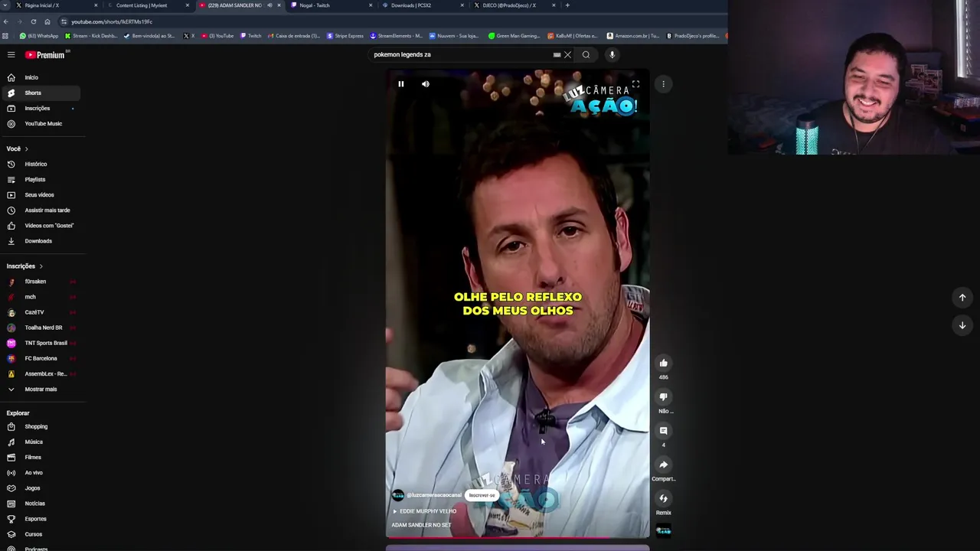Expand the Inscrições section header
This screenshot has height=551, width=980.
click(25, 266)
